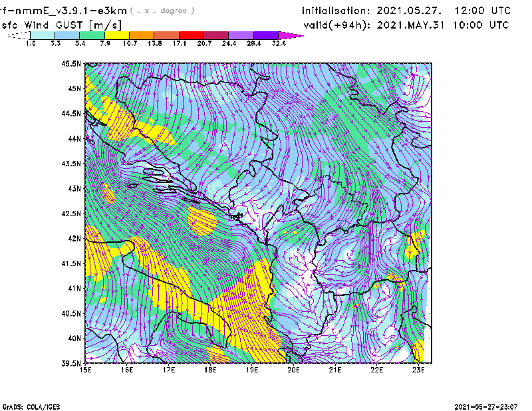The width and height of the screenshot is (532, 411).
Task: Click the 20E longitude label
Action: point(293,370)
